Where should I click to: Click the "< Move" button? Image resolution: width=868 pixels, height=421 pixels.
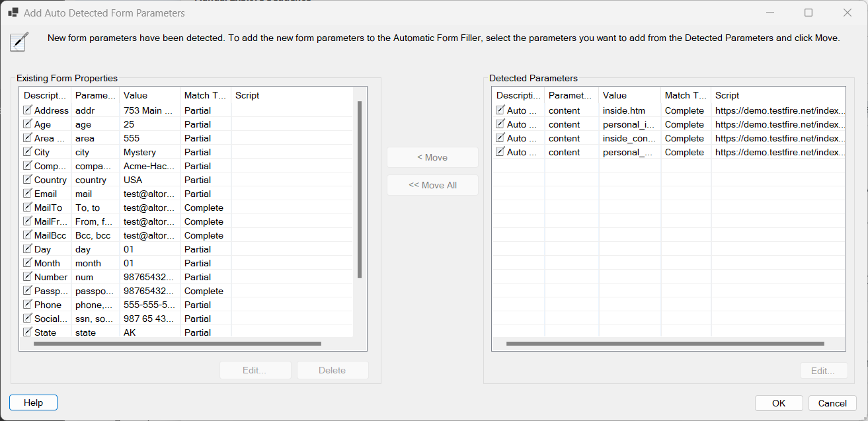point(432,157)
